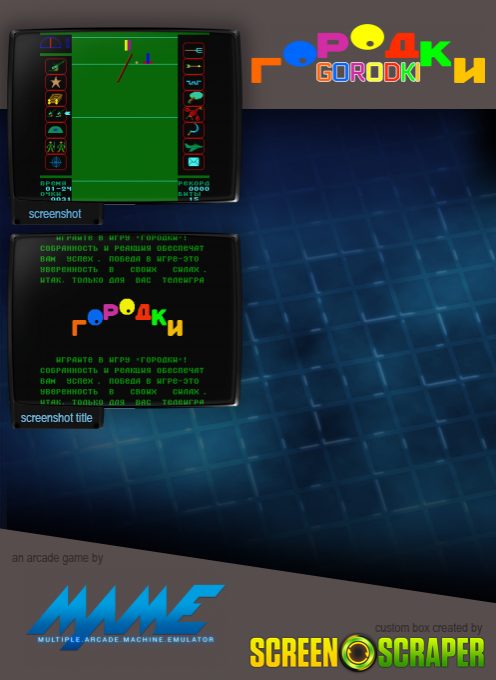Select the arrow figure icon
496x680 pixels.
tap(193, 66)
